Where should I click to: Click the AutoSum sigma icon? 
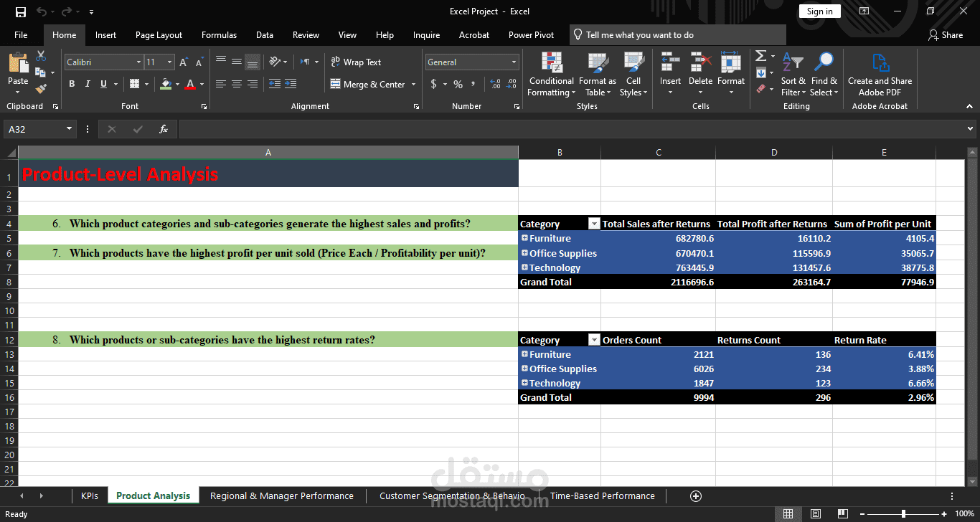[x=760, y=56]
